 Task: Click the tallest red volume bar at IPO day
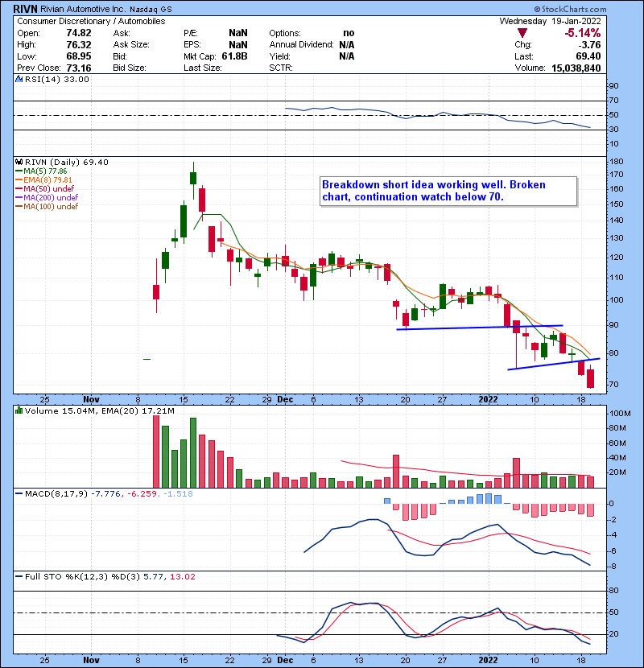156,452
